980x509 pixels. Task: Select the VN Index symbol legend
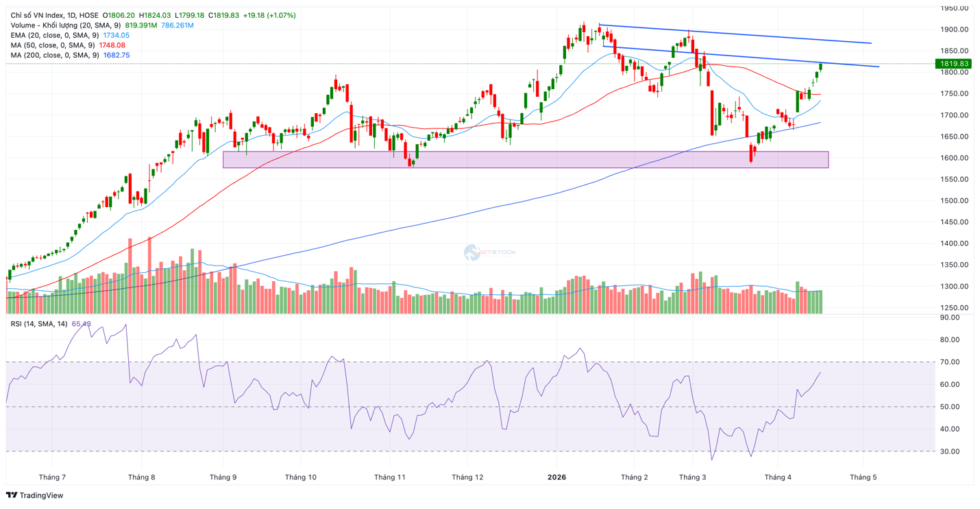38,14
